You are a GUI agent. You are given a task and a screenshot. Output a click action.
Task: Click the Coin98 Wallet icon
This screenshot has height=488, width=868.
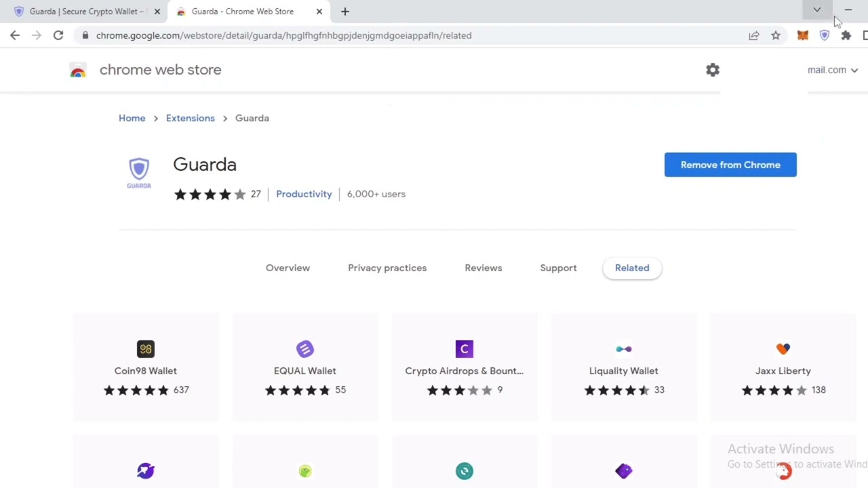point(146,349)
